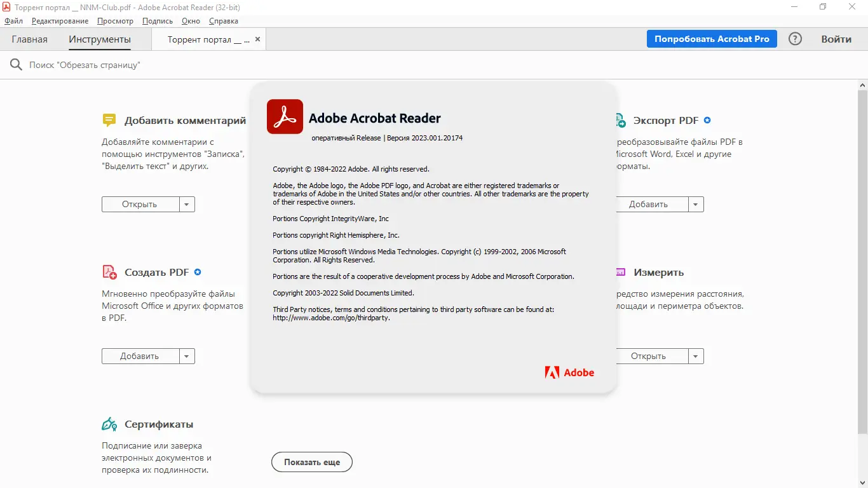Viewport: 868px width, 488px height.
Task: Click the Сертификаты description text
Action: click(x=156, y=457)
